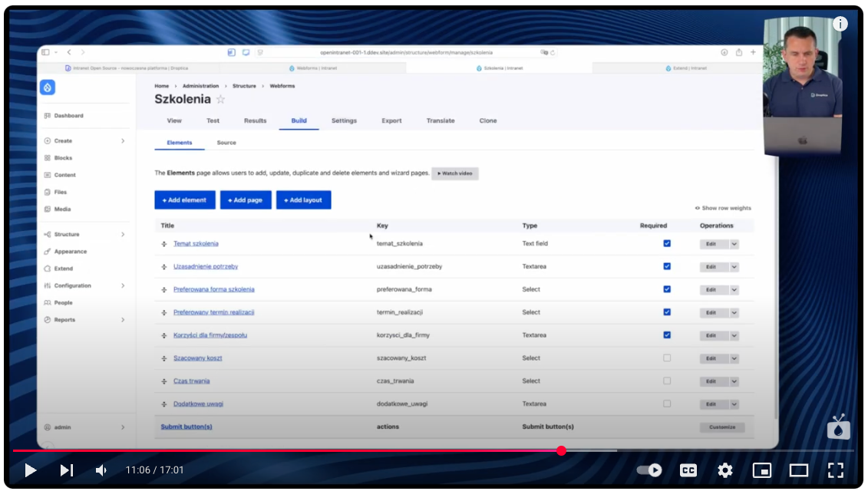The image size is (868, 491).
Task: Uncheck Required for Temat szkolenia
Action: (x=667, y=243)
